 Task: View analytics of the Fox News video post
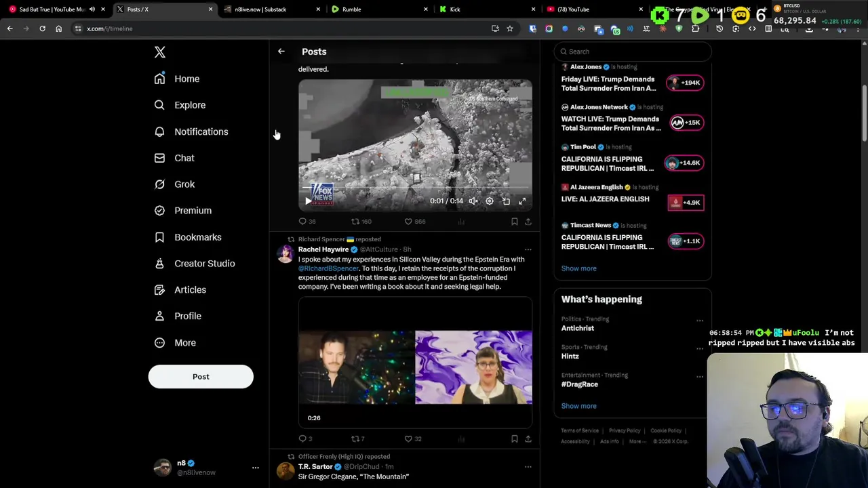click(461, 222)
